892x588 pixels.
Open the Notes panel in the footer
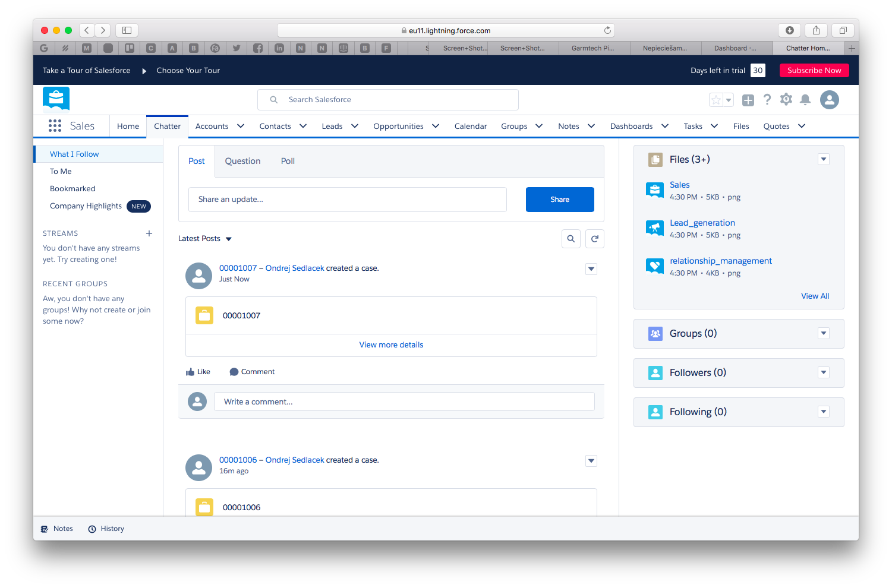[56, 528]
